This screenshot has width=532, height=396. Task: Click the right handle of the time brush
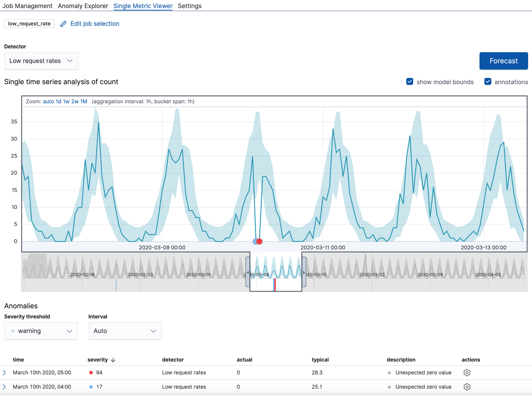(304, 272)
